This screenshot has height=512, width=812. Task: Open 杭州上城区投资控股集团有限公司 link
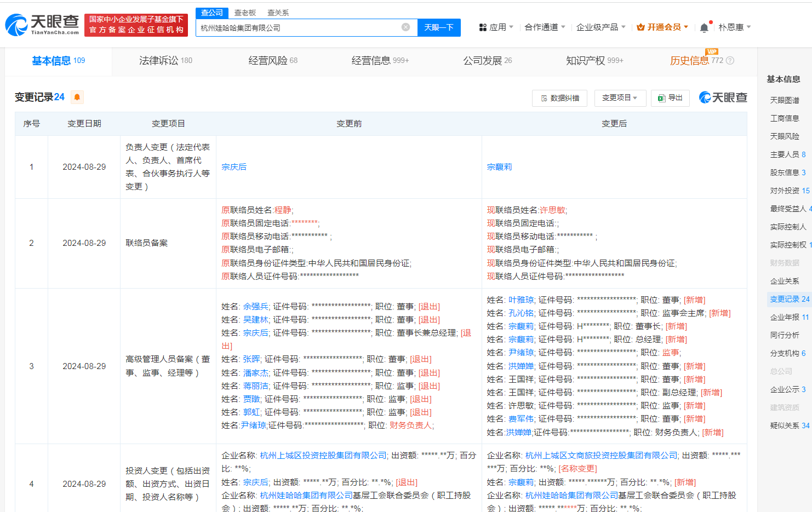pyautogui.click(x=323, y=456)
